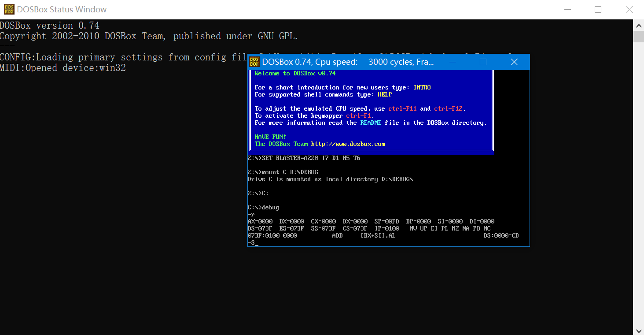Minimize the DOSBox Status Window
Viewport: 644px width, 335px height.
click(567, 9)
